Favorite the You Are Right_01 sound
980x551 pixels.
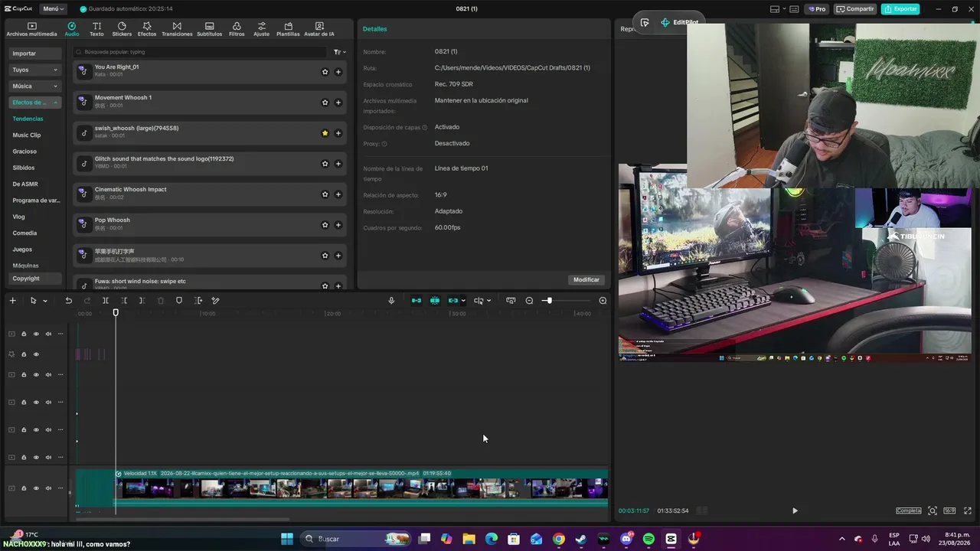[x=325, y=72]
